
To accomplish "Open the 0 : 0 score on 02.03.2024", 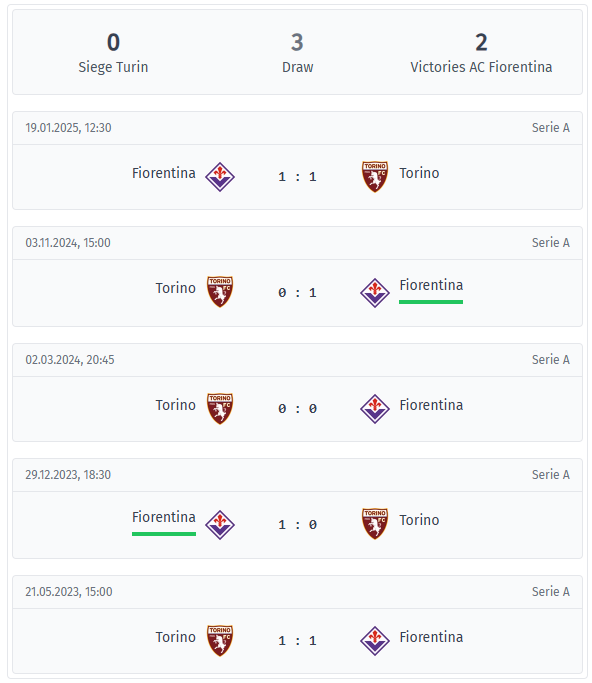I will [x=297, y=408].
